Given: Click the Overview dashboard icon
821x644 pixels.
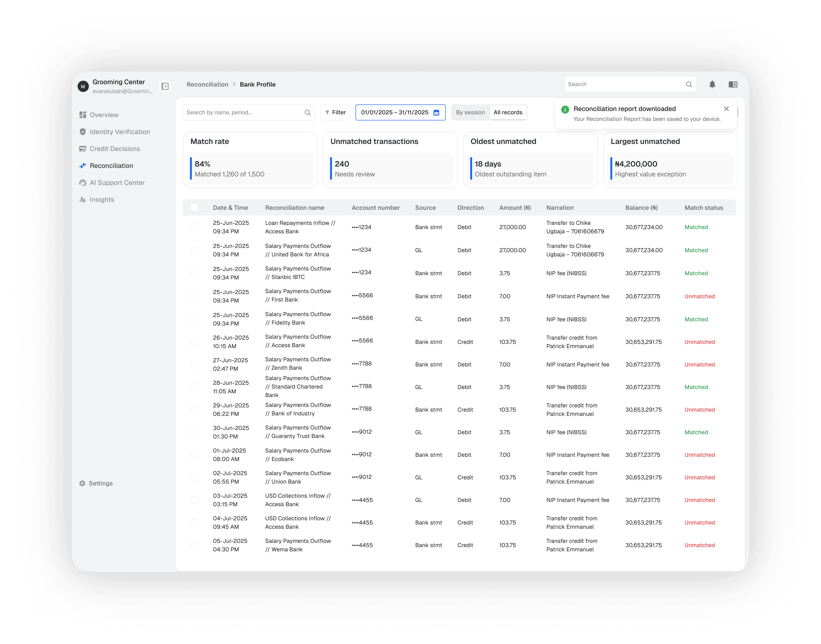Looking at the screenshot, I should [x=83, y=115].
